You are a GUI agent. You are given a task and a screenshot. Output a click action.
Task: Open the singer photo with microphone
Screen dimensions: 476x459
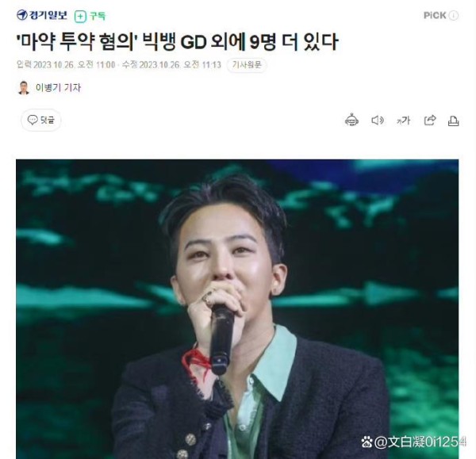click(237, 309)
